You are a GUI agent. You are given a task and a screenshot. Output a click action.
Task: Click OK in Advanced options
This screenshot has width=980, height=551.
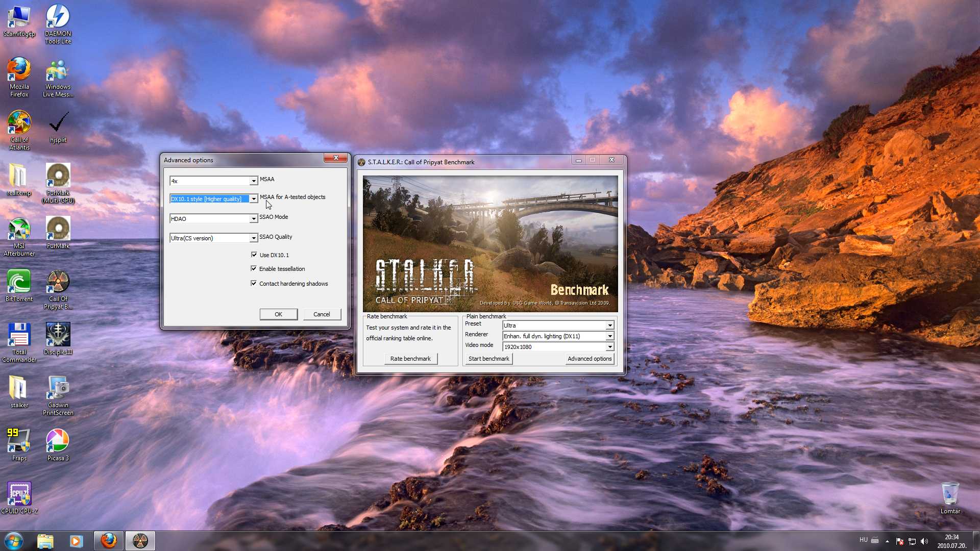[x=278, y=314]
